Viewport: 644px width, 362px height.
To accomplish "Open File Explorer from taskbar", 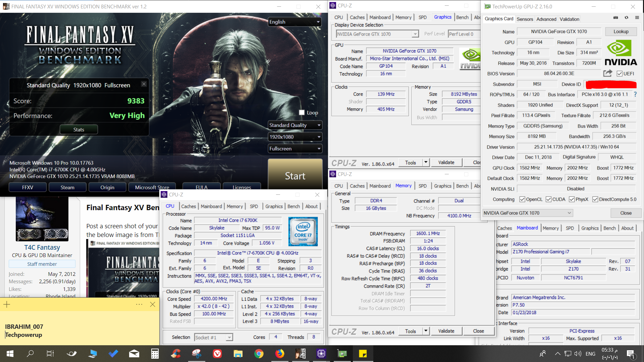I will (x=238, y=354).
